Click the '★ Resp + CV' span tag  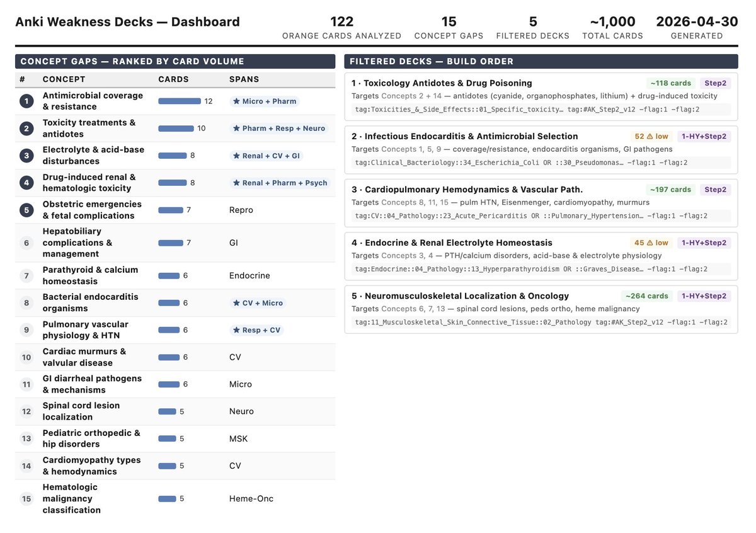click(x=256, y=330)
